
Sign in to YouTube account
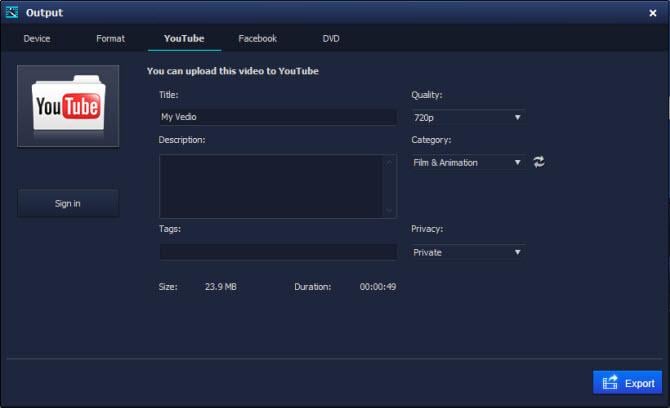tap(68, 203)
